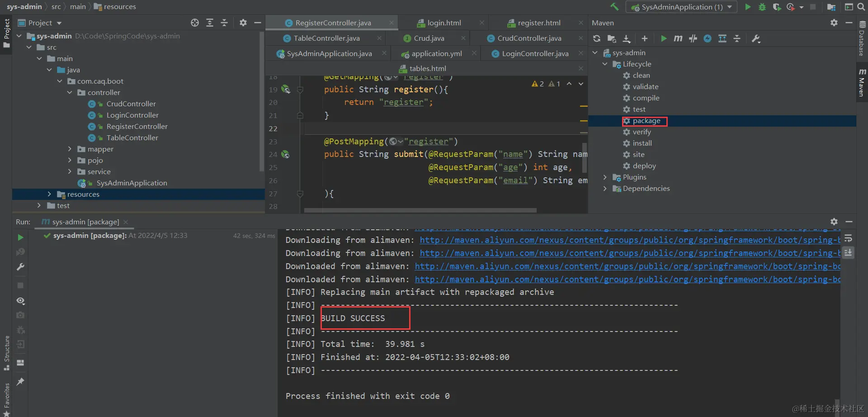Open the Database side tool window

coord(862,39)
